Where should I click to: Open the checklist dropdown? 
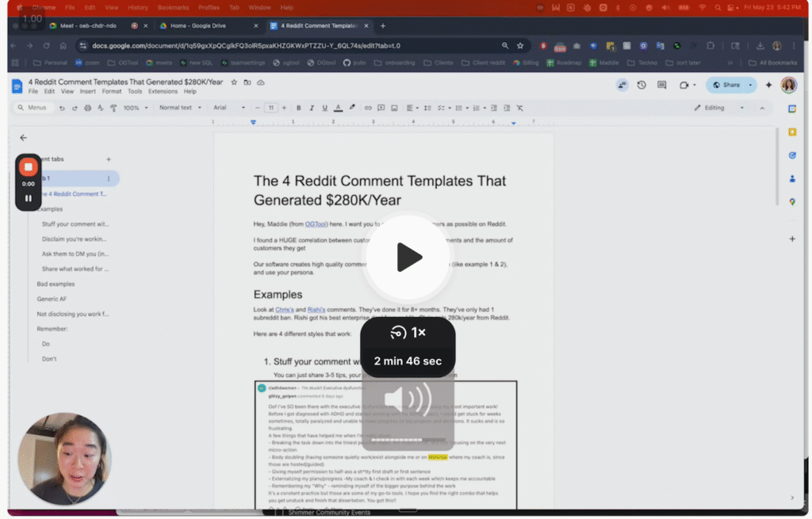click(x=444, y=108)
